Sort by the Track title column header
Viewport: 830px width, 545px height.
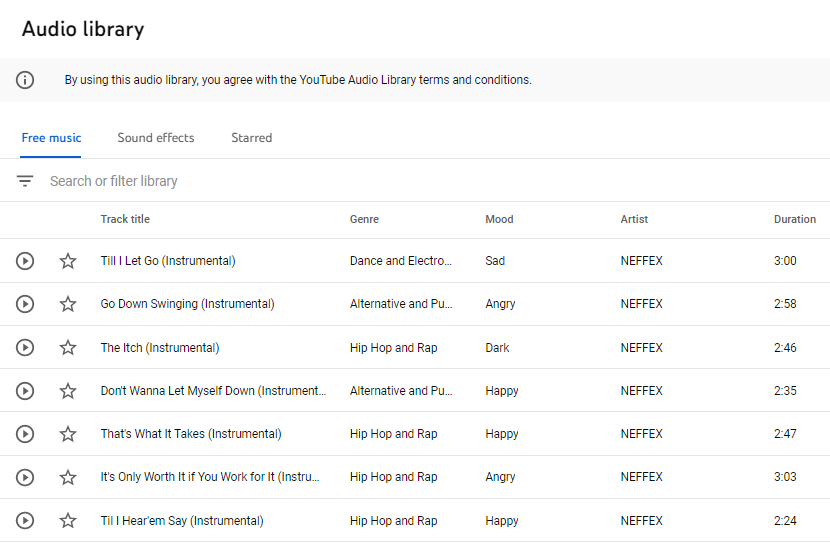125,219
